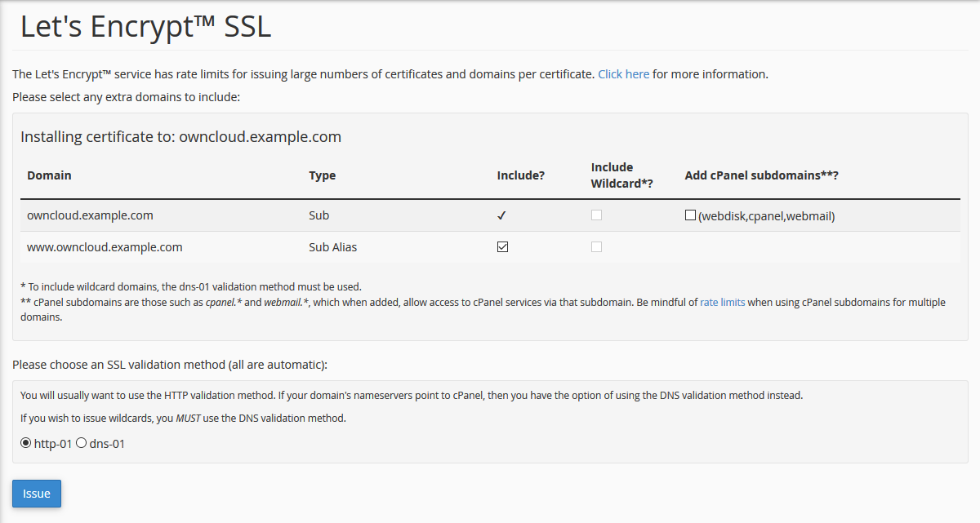Click the 'Include Wildcard*?' column header
This screenshot has height=523, width=980.
tap(621, 175)
